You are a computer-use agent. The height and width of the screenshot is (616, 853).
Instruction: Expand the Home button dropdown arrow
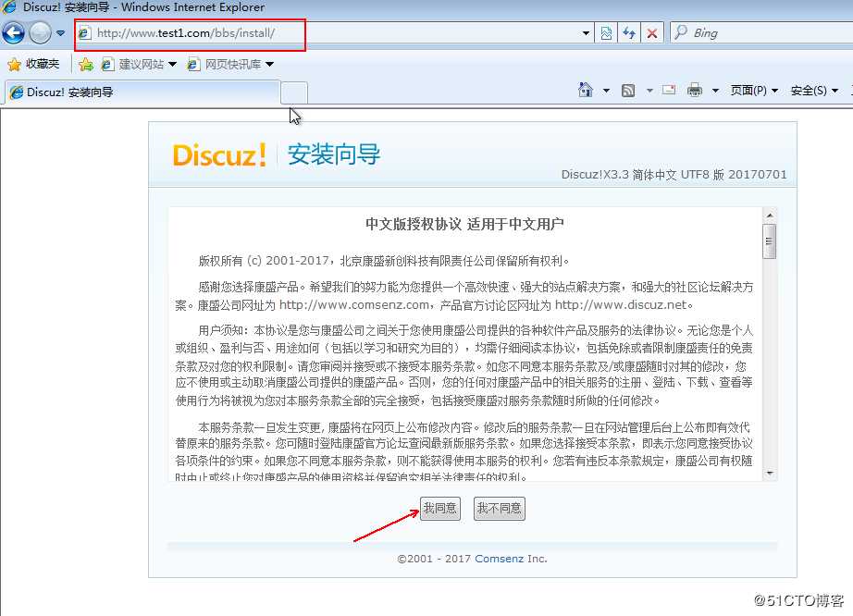click(606, 91)
